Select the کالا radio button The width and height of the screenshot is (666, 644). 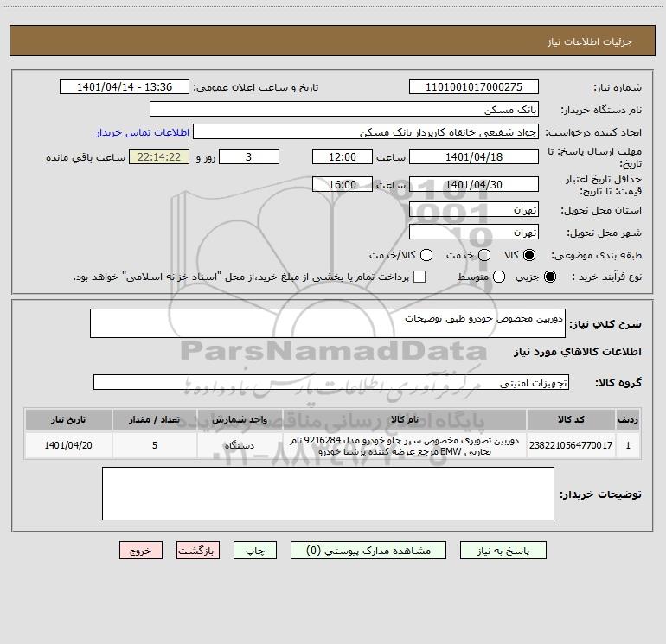tap(529, 255)
